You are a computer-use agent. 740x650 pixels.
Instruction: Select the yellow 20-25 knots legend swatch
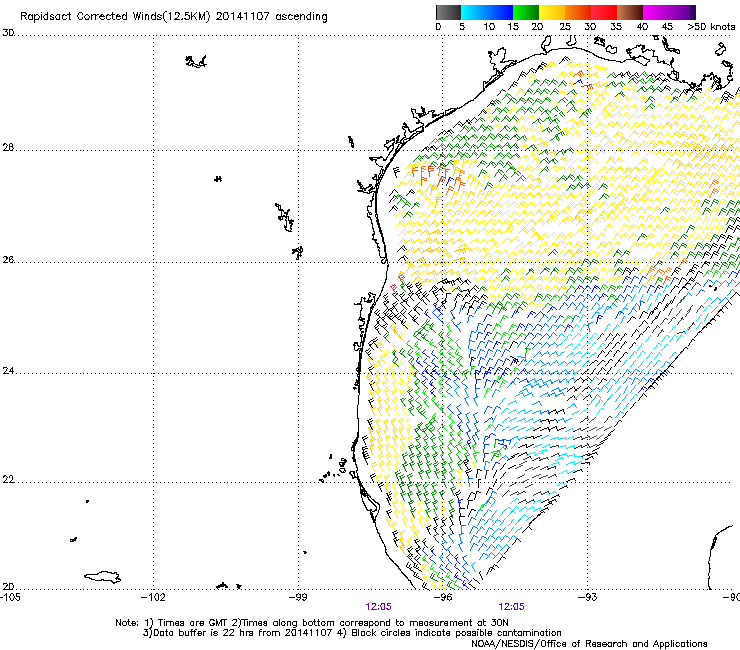click(552, 12)
